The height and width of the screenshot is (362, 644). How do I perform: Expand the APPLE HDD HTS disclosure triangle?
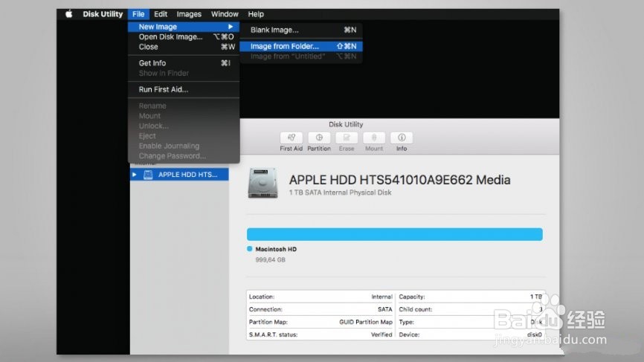pyautogui.click(x=135, y=175)
